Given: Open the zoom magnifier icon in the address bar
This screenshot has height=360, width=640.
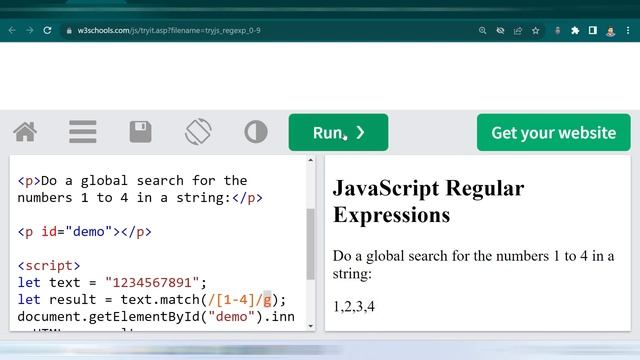Looking at the screenshot, I should (x=482, y=31).
